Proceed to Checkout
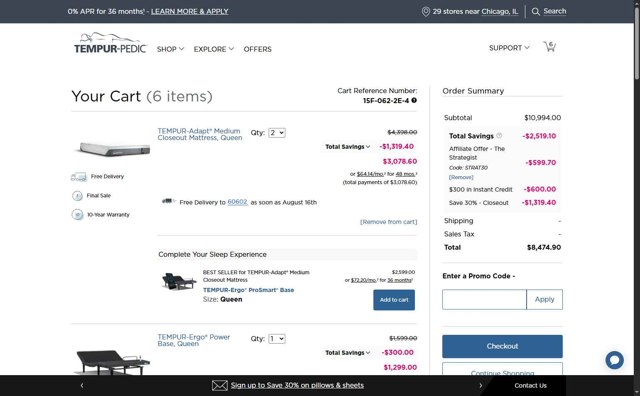The height and width of the screenshot is (396, 640). pos(502,346)
